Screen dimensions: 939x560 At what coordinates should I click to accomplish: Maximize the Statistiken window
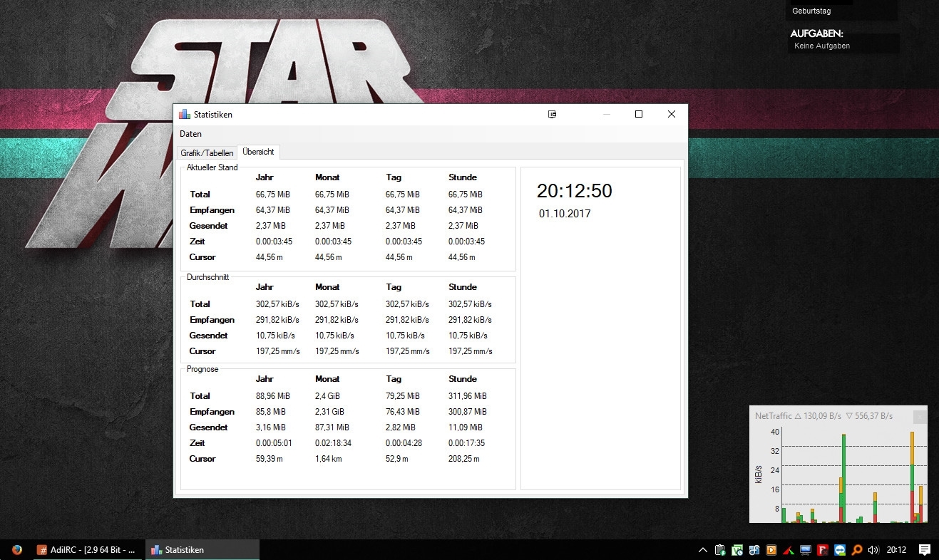coord(639,114)
